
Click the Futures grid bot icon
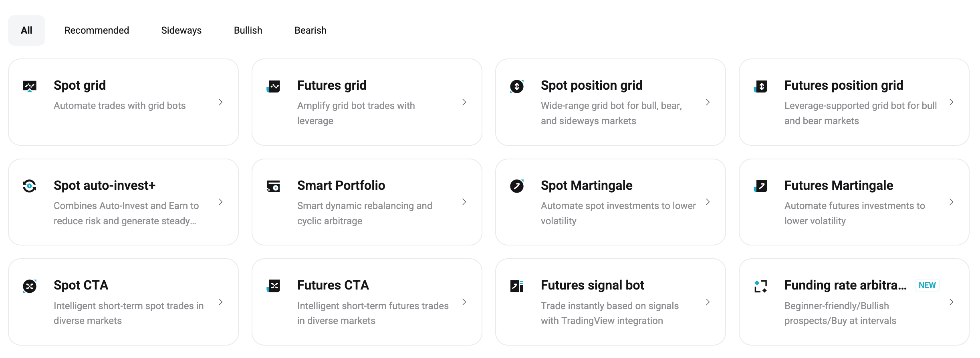point(273,86)
